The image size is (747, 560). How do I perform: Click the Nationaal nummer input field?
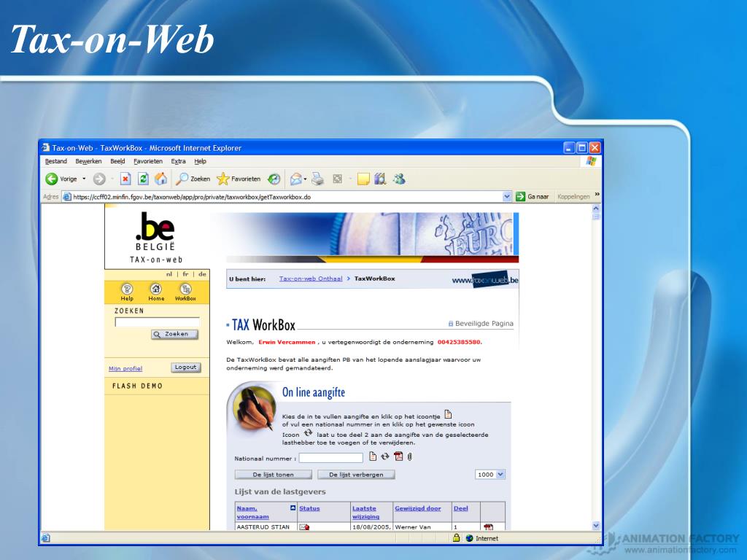(x=331, y=458)
